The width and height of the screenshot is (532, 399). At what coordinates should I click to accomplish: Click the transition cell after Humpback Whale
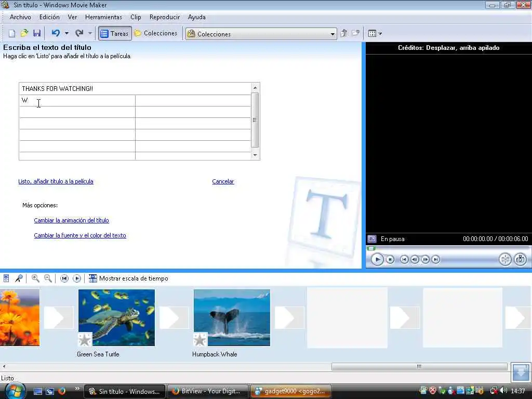coord(289,317)
